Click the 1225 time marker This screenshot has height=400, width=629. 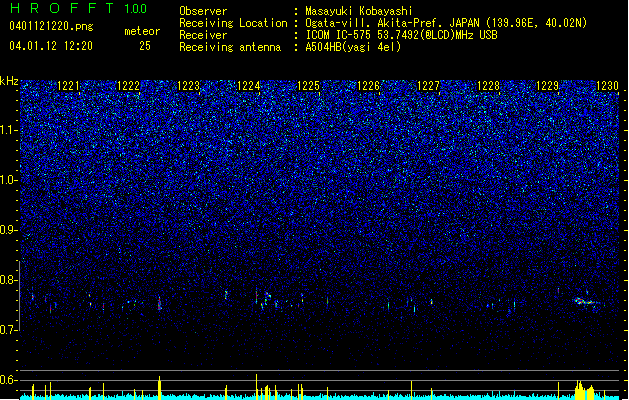pyautogui.click(x=308, y=86)
